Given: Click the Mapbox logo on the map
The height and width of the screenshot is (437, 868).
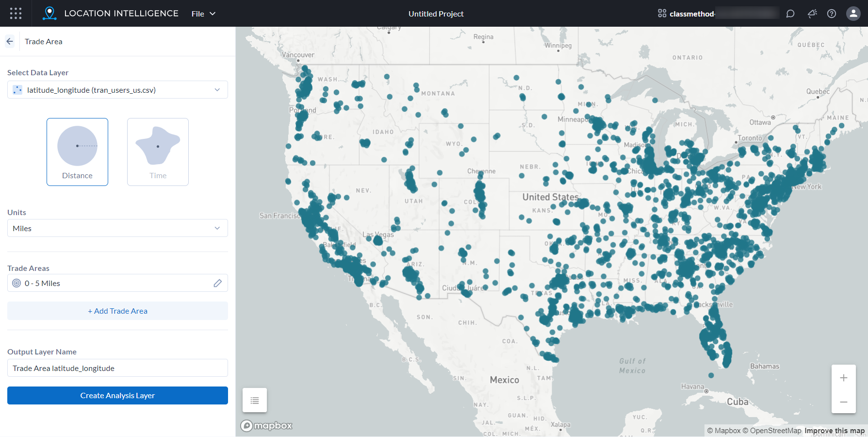Looking at the screenshot, I should coord(266,425).
